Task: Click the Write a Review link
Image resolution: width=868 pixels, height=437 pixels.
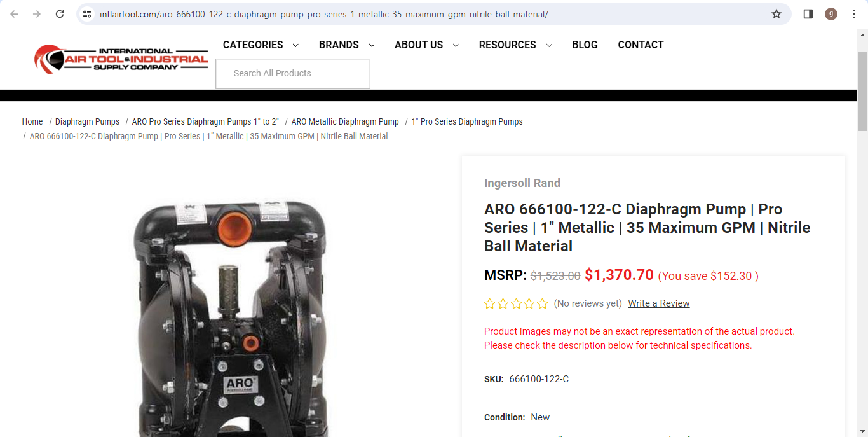Action: 659,303
